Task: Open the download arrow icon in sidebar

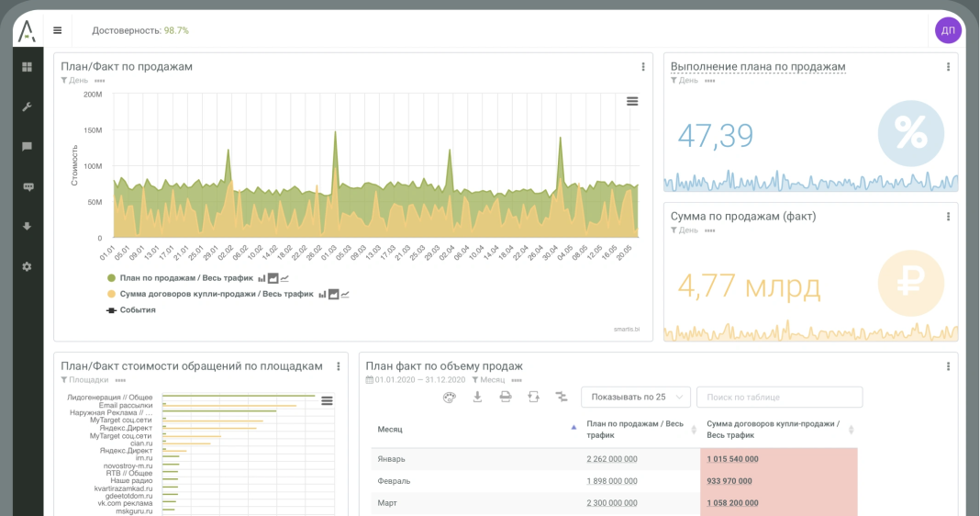Action: point(27,226)
